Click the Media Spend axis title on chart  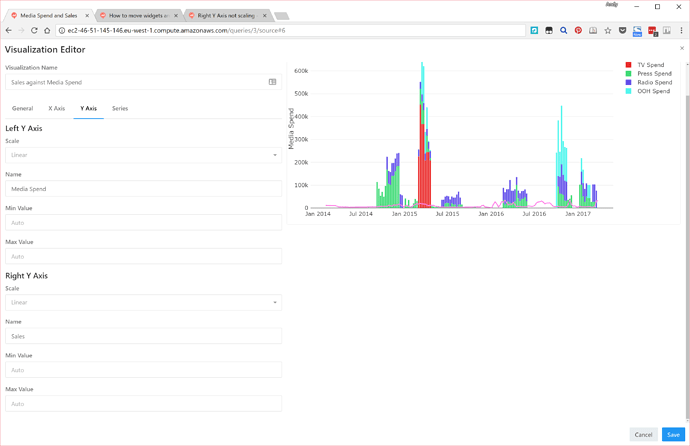(x=290, y=128)
